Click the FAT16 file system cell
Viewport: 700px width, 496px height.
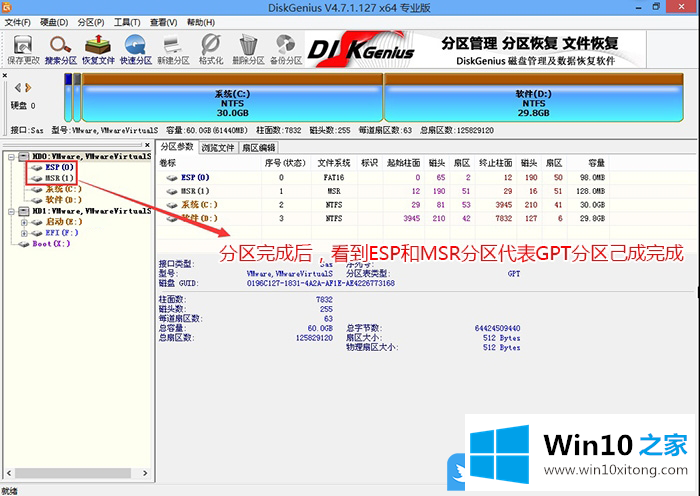334,177
